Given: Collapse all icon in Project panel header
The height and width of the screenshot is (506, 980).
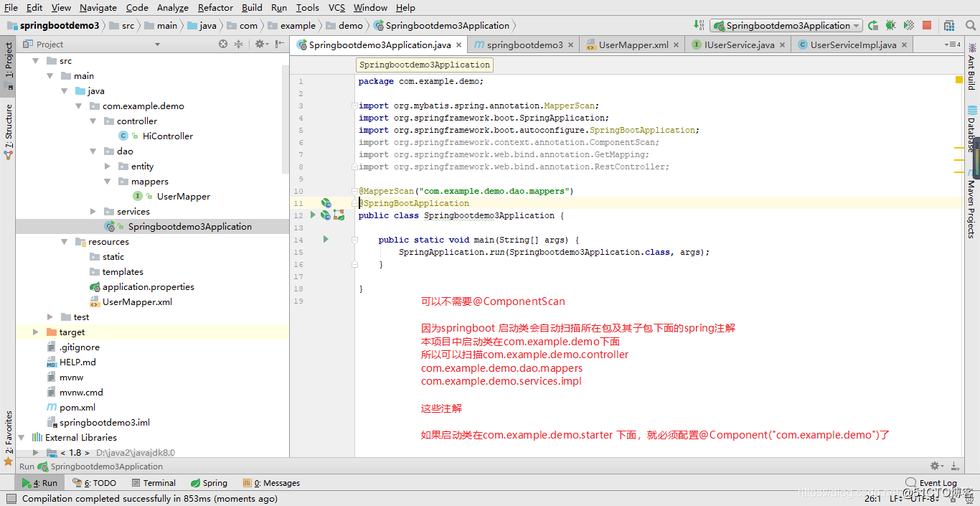Looking at the screenshot, I should pyautogui.click(x=239, y=44).
